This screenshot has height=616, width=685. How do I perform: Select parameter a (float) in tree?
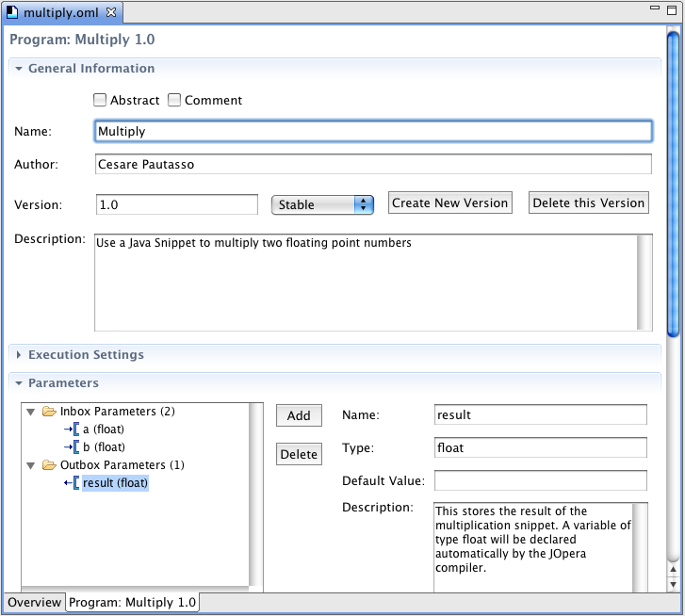[x=104, y=430]
